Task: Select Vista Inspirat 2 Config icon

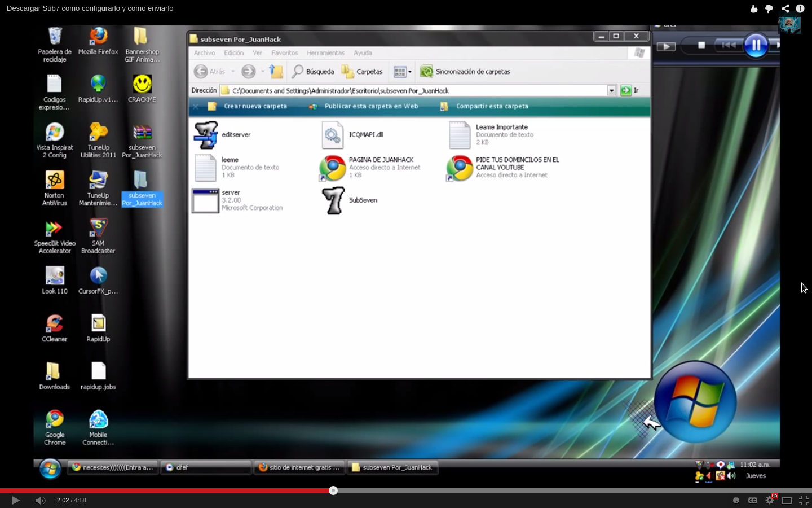Action: [x=55, y=141]
